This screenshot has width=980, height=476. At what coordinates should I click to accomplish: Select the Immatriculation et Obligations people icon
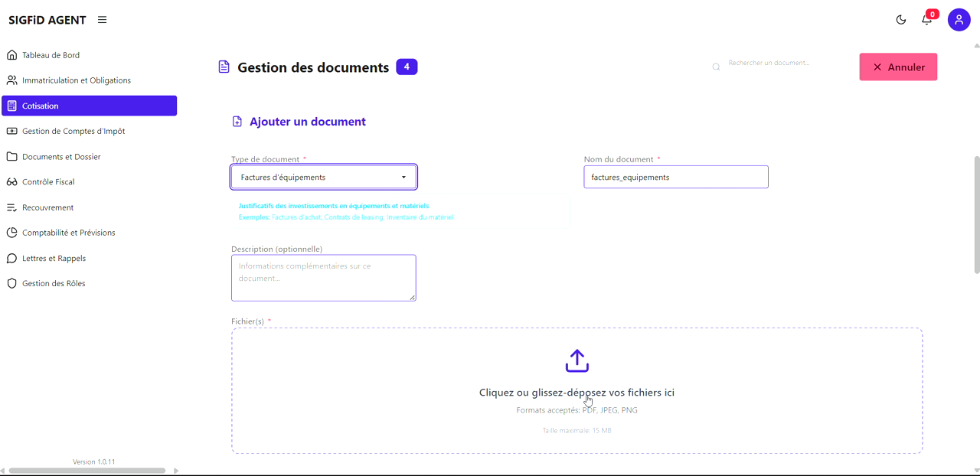(11, 80)
